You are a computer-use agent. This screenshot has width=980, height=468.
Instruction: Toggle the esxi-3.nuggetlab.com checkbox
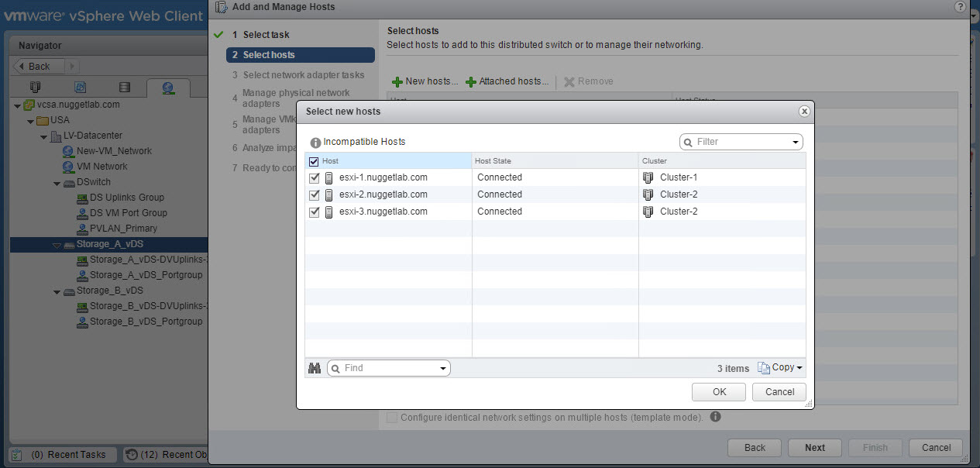(x=314, y=212)
